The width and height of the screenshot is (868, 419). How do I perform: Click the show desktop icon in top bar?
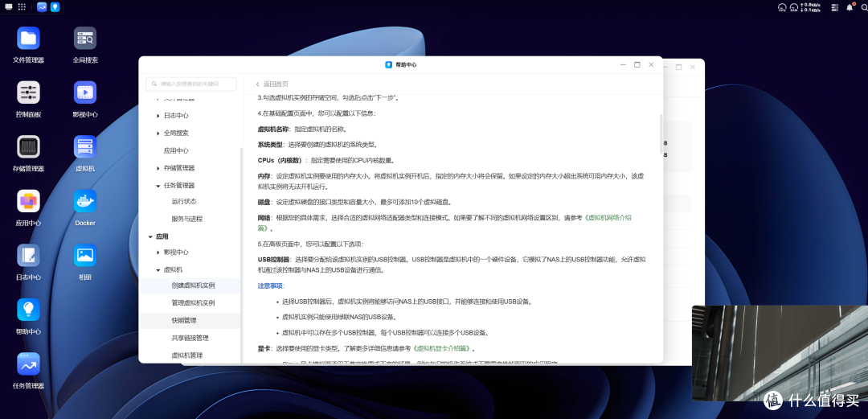click(x=9, y=7)
